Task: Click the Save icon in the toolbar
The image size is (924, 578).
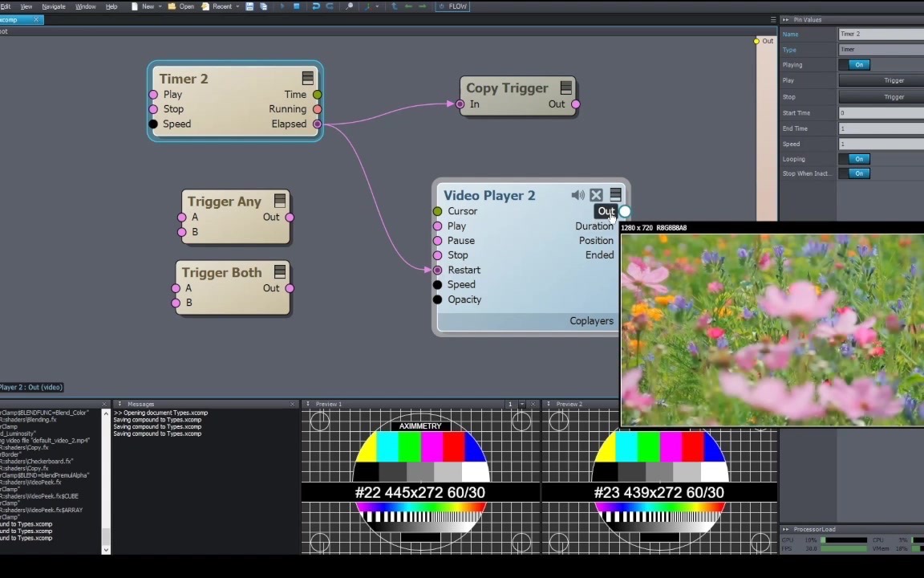Action: (249, 6)
